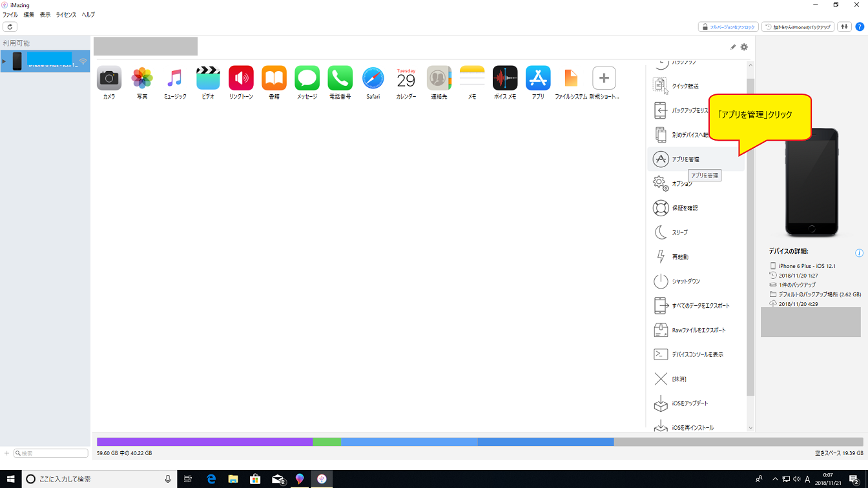
Task: Click the blue help question mark icon
Action: (x=860, y=27)
